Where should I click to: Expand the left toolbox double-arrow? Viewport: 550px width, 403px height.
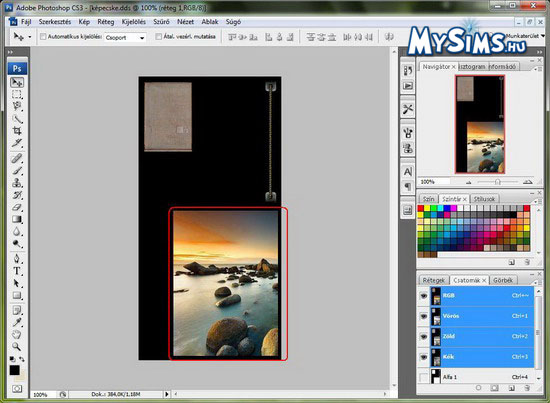tap(10, 52)
